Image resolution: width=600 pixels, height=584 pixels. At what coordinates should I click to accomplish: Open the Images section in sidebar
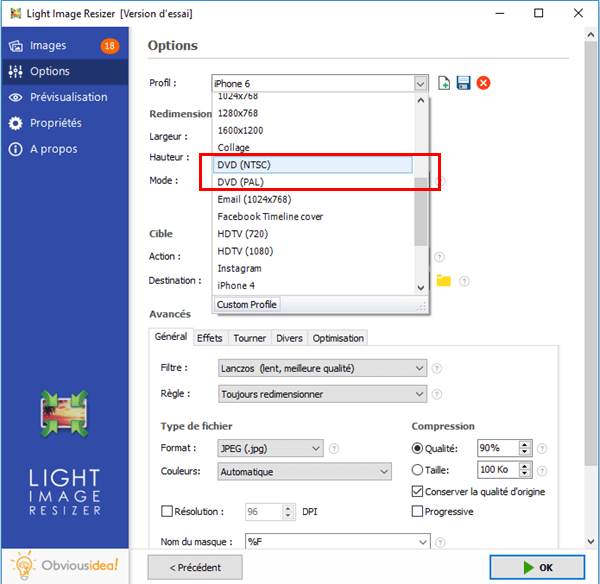point(65,46)
